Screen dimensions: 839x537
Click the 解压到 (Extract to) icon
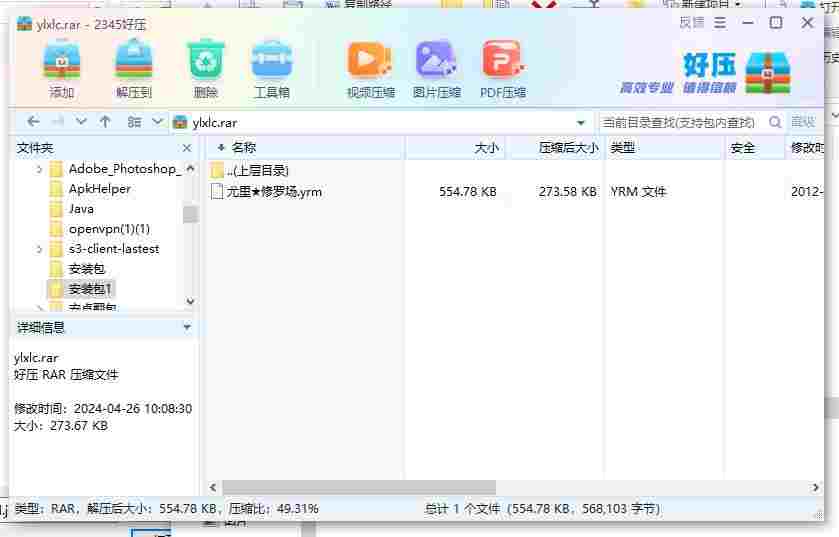[134, 70]
